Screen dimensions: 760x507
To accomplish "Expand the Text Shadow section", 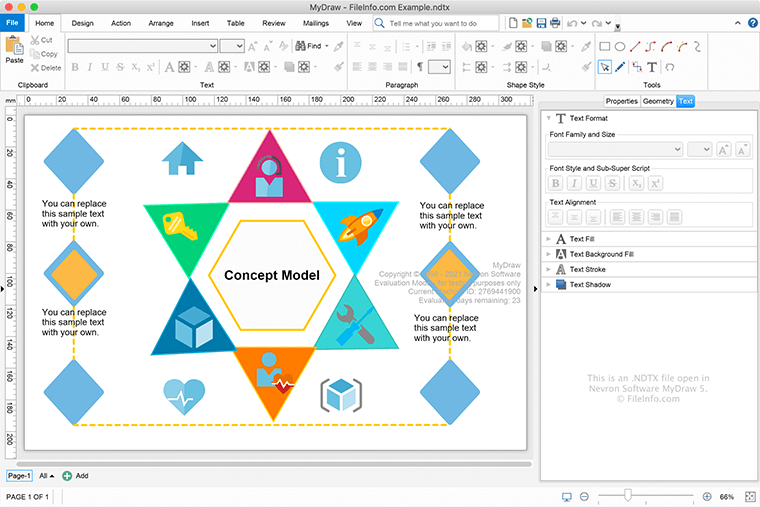I will pyautogui.click(x=590, y=285).
